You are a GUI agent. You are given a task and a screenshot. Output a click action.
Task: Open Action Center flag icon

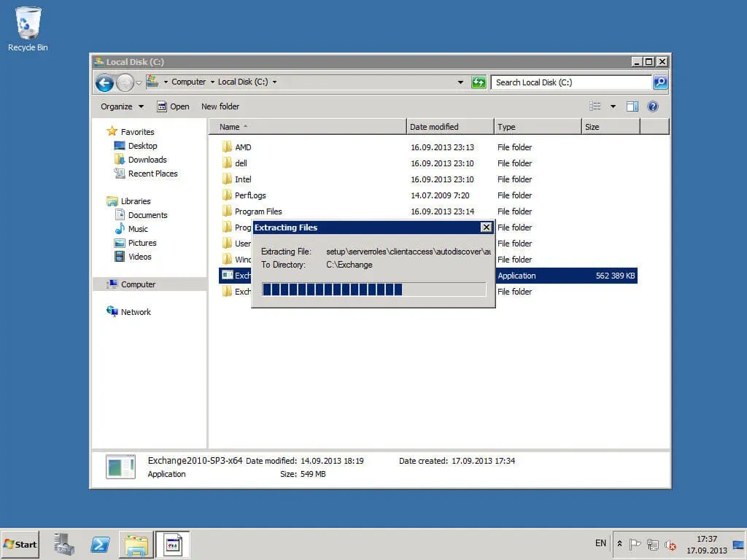tap(635, 544)
